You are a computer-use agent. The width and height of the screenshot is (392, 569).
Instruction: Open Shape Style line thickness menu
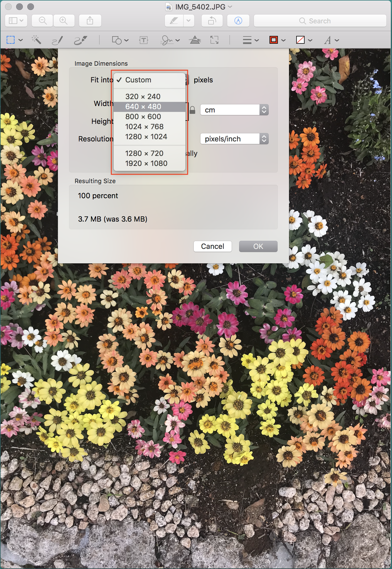click(x=251, y=40)
